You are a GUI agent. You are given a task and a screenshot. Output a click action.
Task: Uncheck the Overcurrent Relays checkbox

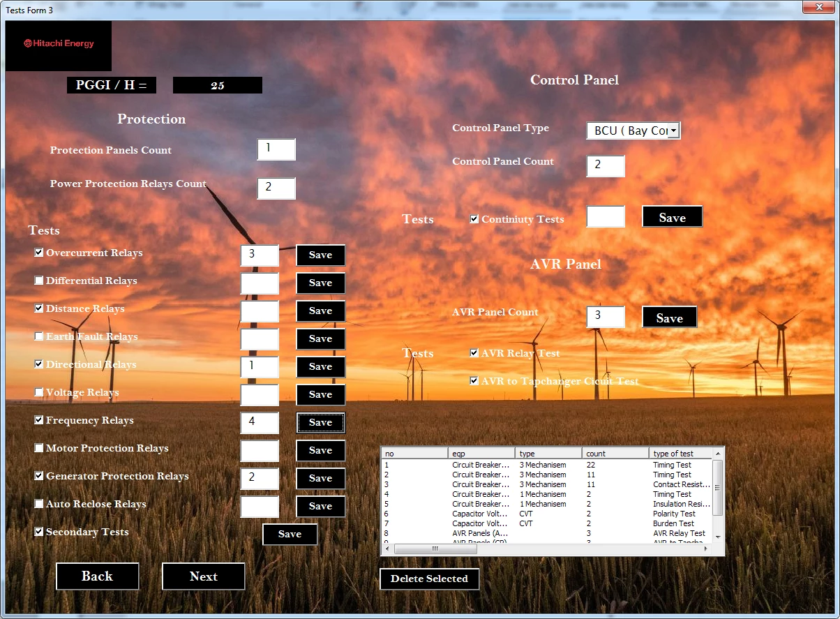coord(39,253)
